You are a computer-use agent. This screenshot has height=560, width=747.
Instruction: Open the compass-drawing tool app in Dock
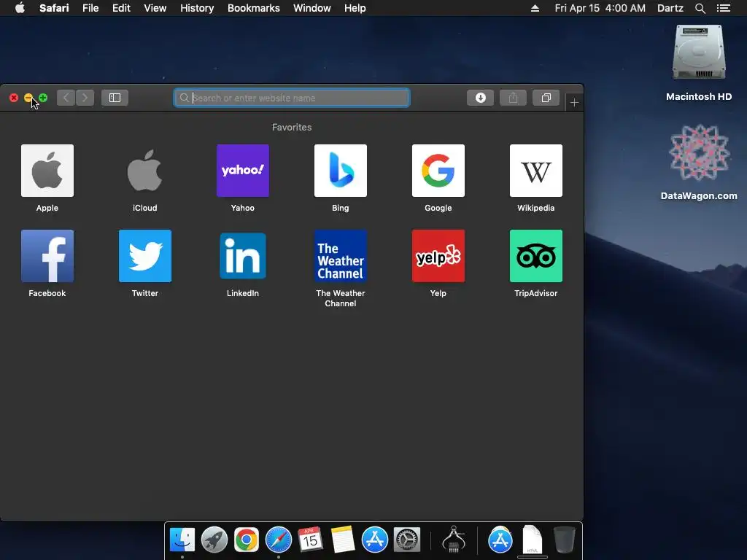[x=454, y=540]
